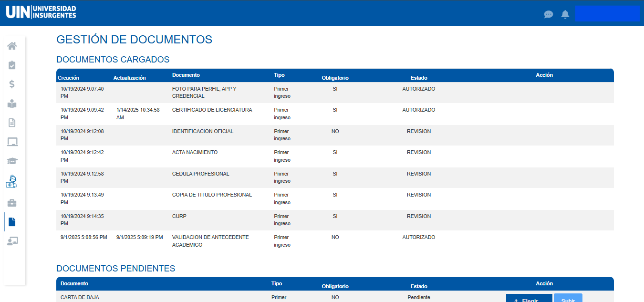Open the blue user profile menu
This screenshot has height=302, width=644.
pos(607,14)
